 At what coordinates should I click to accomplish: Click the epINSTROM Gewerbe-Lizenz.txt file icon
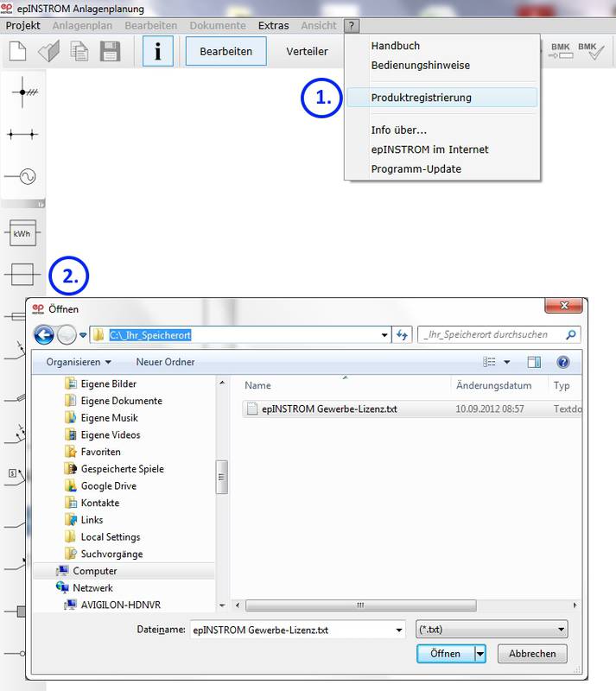pos(252,409)
